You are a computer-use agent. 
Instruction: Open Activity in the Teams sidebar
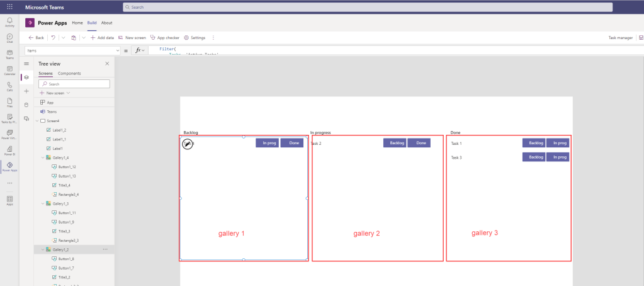click(9, 22)
